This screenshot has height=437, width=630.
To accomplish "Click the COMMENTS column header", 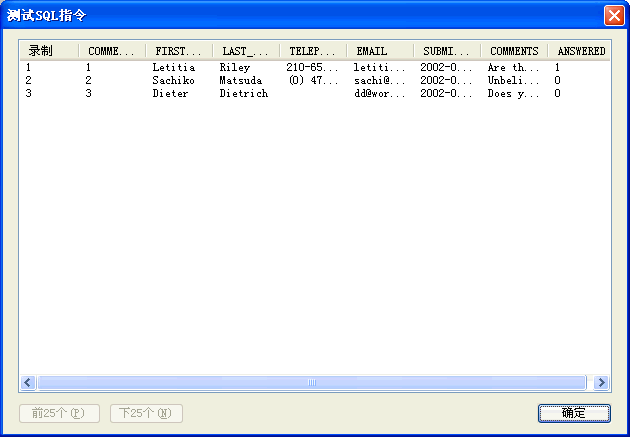I will point(513,51).
